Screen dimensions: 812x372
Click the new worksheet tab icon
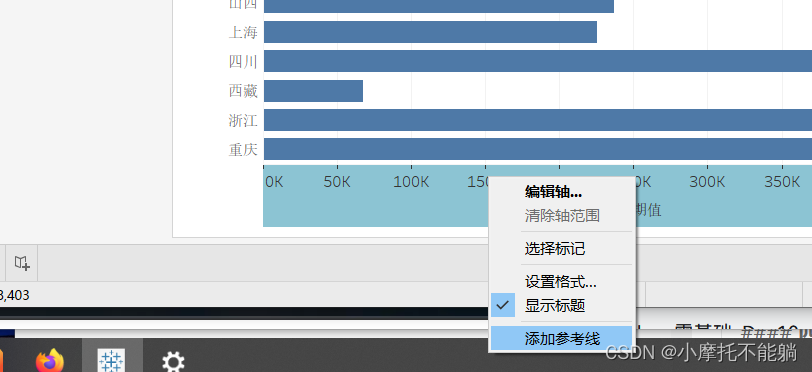coord(22,263)
